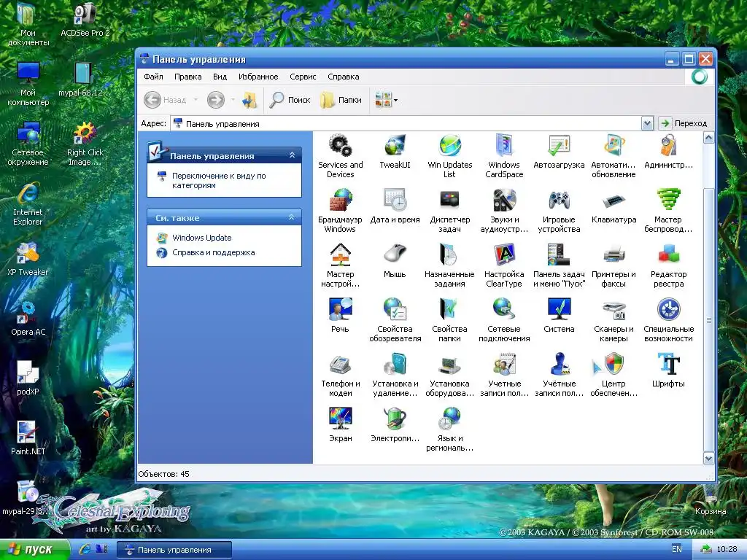Screen dimensions: 747x560
Task: Open the Экран display applet
Action: (340, 426)
